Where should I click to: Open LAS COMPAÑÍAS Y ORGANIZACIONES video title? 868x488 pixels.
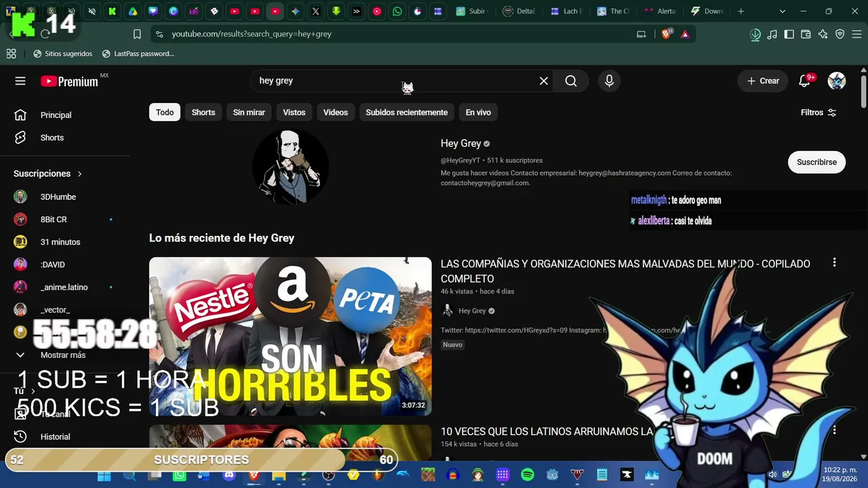(x=625, y=271)
